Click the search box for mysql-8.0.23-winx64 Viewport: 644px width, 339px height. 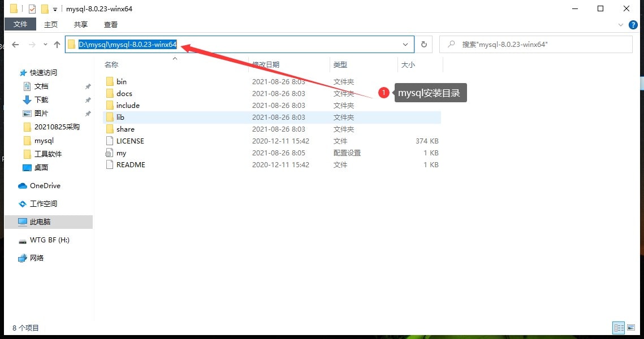535,44
